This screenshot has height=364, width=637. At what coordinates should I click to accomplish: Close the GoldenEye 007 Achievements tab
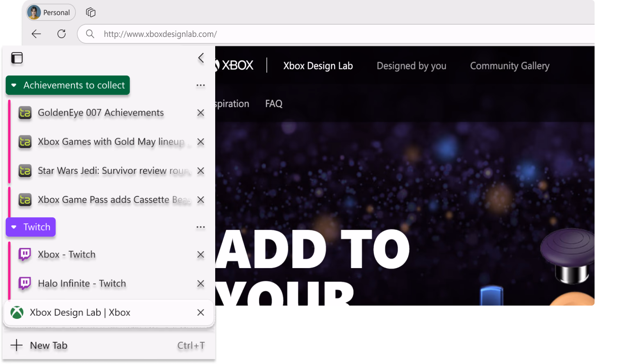pos(200,113)
